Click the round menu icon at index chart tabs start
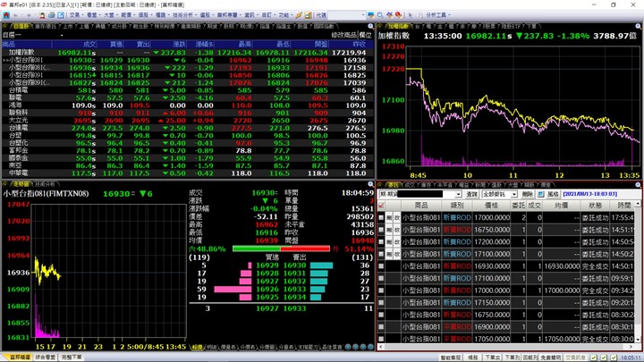644x362 pixels. tap(380, 26)
